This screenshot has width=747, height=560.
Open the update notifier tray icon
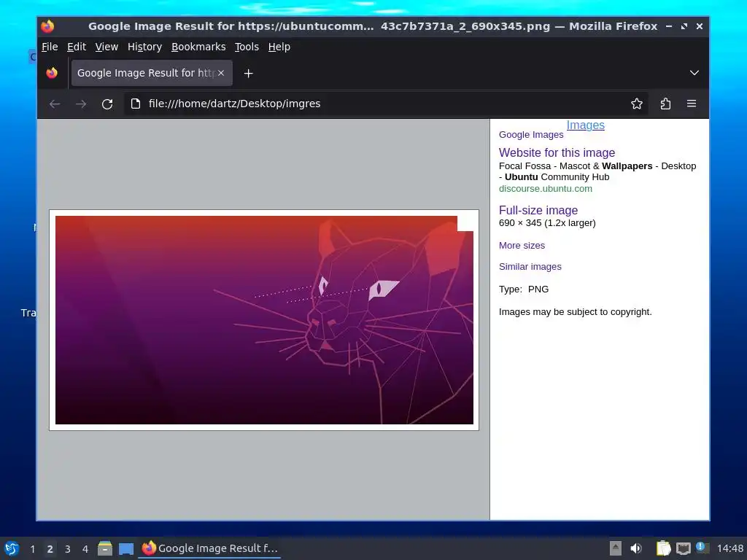click(703, 548)
